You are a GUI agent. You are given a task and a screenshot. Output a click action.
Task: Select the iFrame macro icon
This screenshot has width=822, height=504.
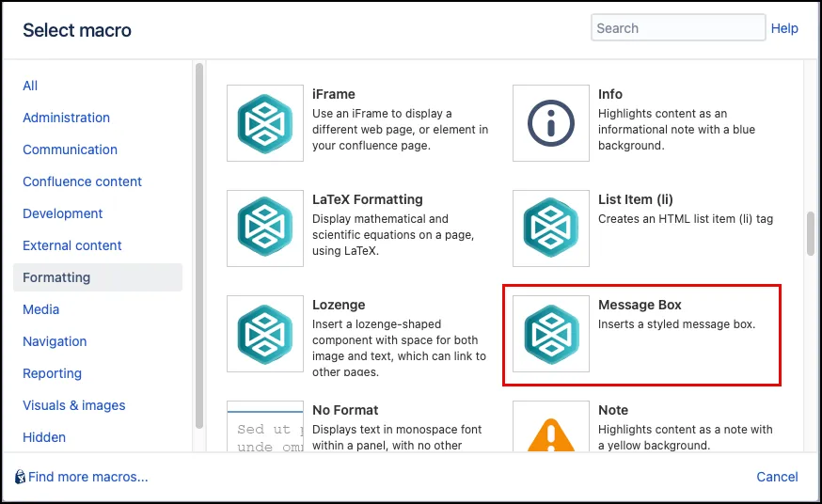264,123
